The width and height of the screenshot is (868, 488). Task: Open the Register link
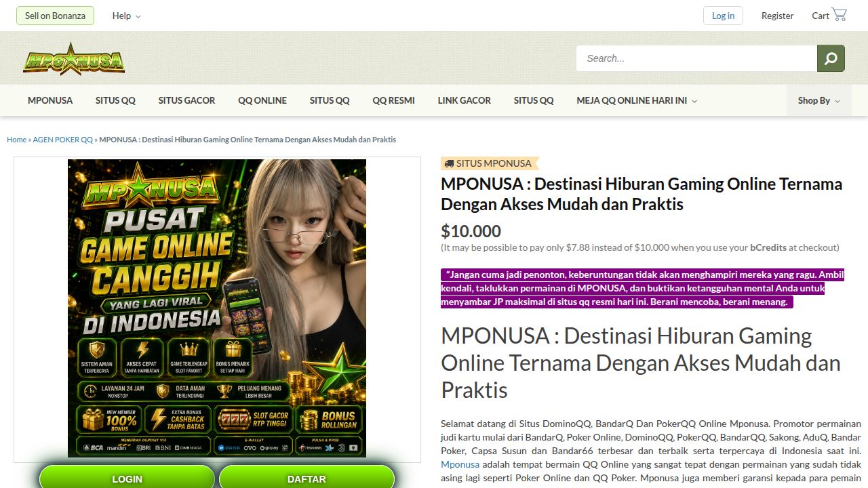(x=777, y=16)
